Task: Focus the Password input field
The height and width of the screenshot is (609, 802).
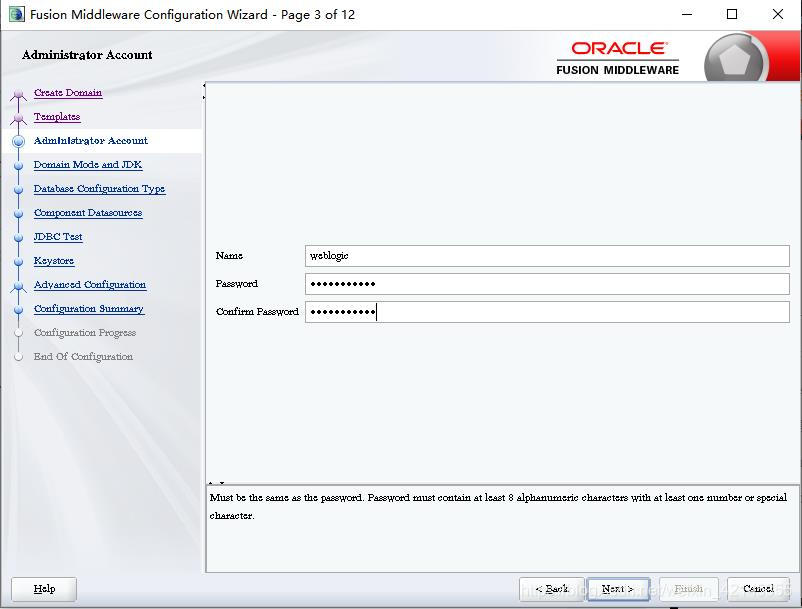Action: click(547, 284)
